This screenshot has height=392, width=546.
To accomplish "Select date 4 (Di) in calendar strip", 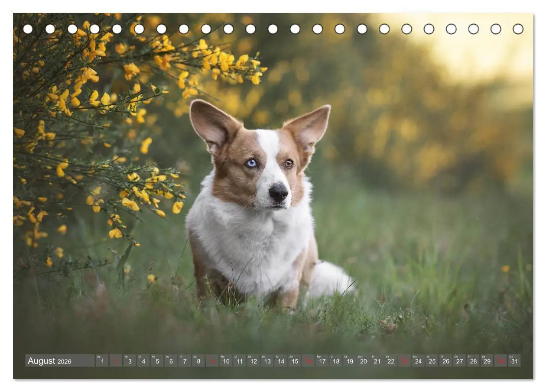I will coord(143,361).
